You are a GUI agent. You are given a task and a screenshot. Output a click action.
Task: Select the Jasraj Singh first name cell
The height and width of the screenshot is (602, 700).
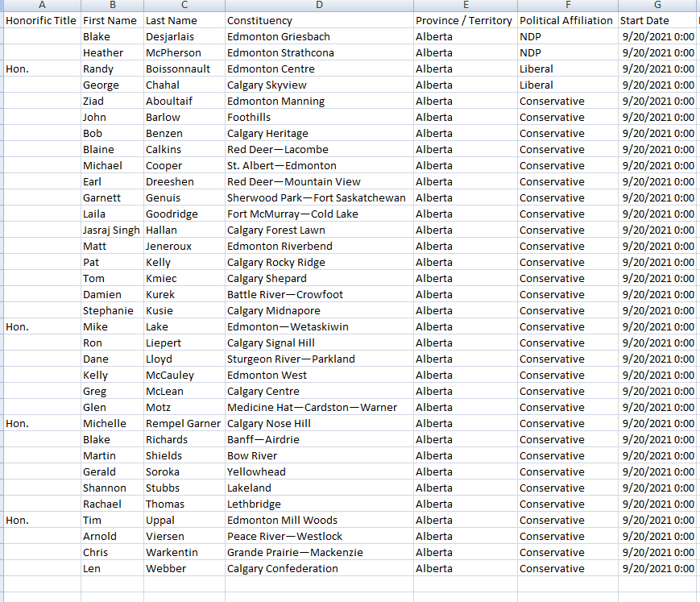pyautogui.click(x=113, y=230)
